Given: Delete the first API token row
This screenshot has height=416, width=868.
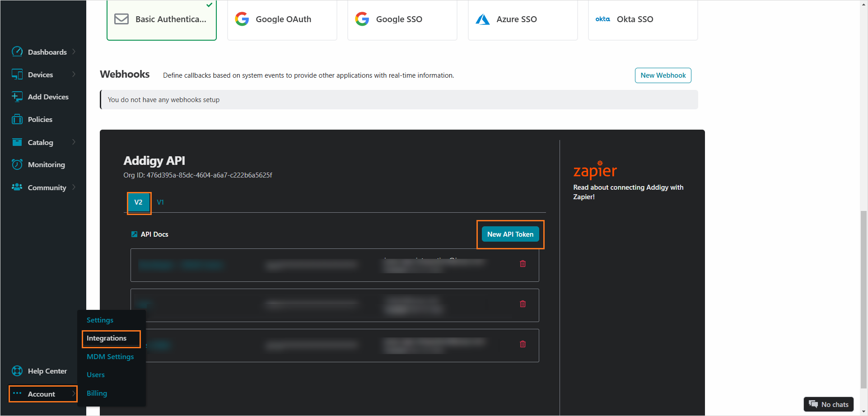Looking at the screenshot, I should tap(523, 264).
